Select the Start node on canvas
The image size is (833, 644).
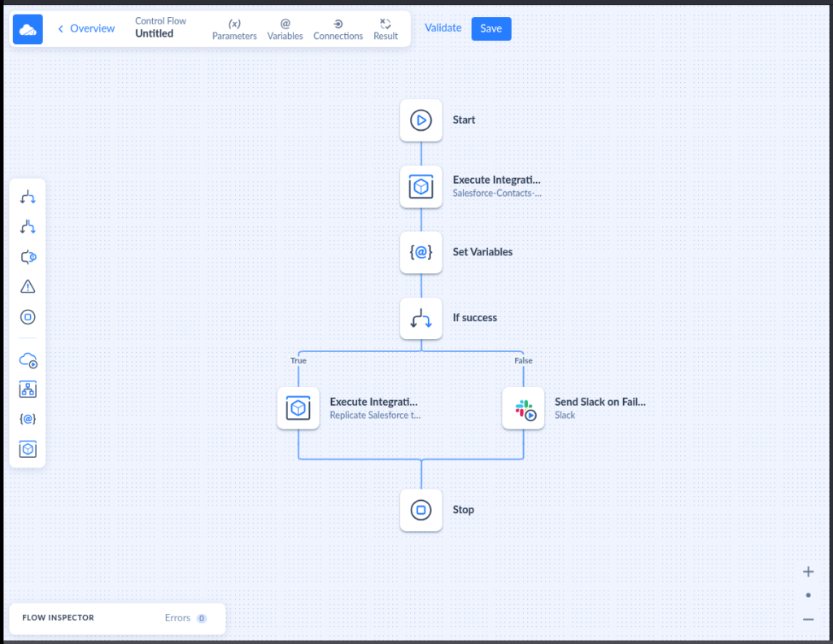point(421,120)
